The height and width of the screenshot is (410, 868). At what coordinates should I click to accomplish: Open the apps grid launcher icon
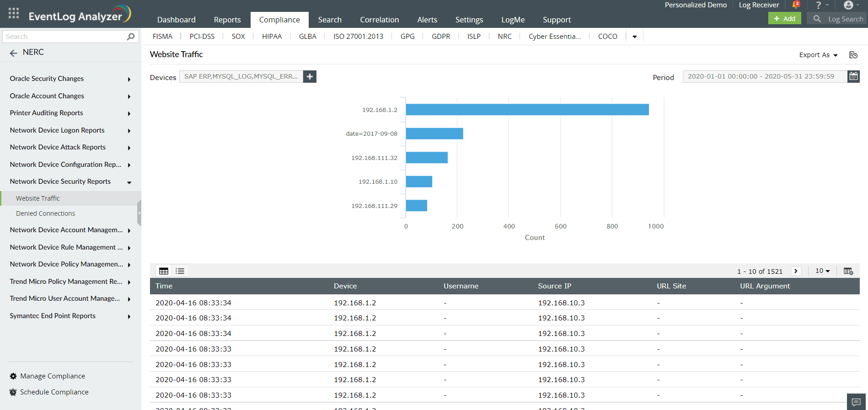14,13
